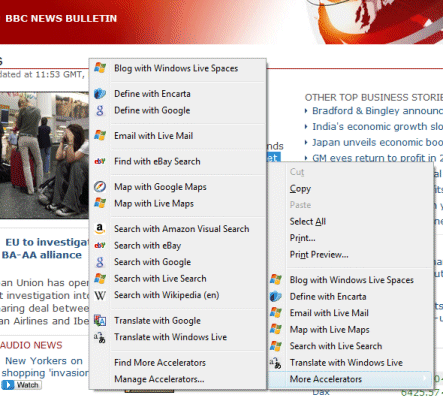The height and width of the screenshot is (398, 443).
Task: Choose Search with Wikipedia (en)
Action: 167,295
